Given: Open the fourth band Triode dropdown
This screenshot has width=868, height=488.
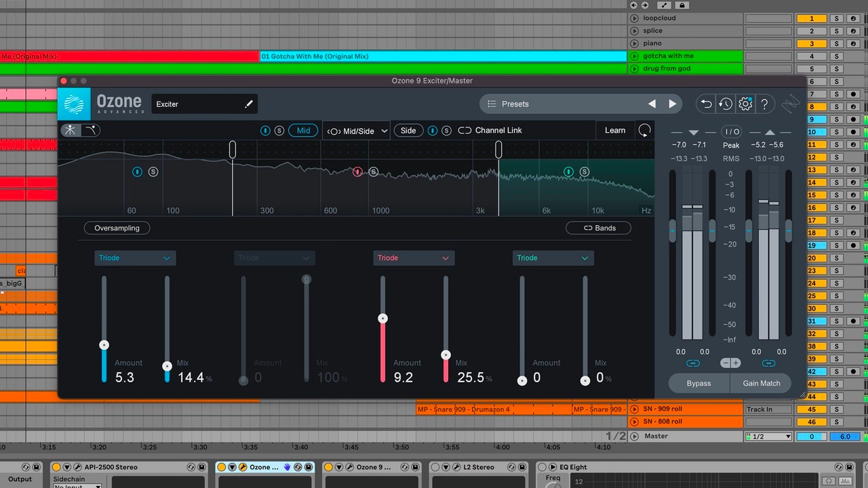Looking at the screenshot, I should 553,258.
